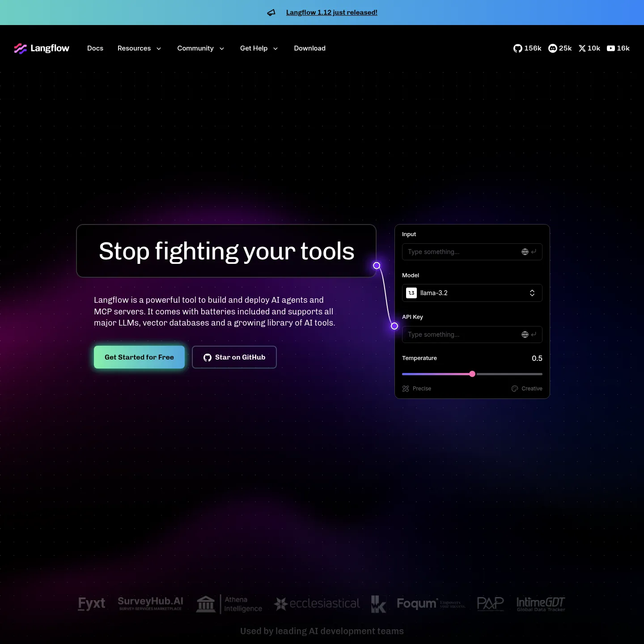Click the "Stop fighting your tools" headline

pos(226,251)
